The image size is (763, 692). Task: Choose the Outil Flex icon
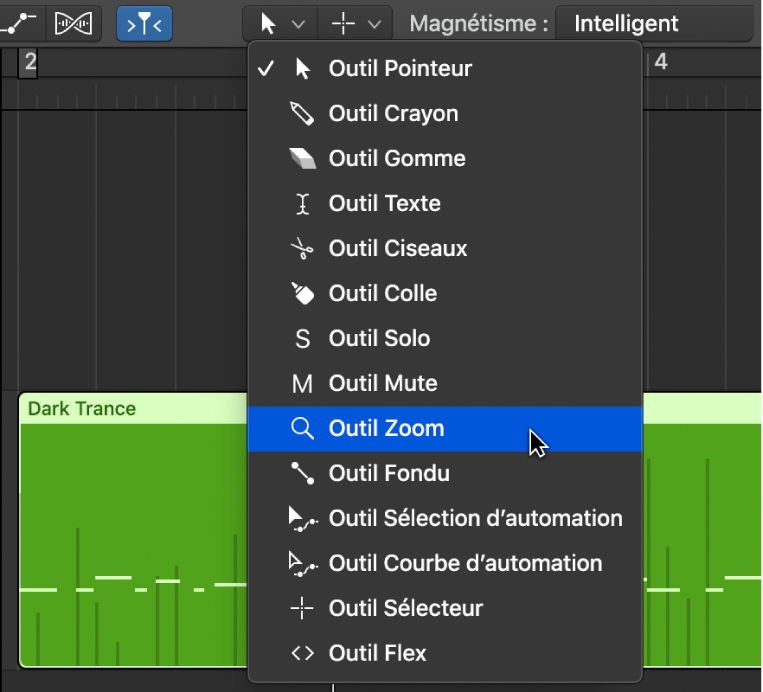pyautogui.click(x=301, y=653)
